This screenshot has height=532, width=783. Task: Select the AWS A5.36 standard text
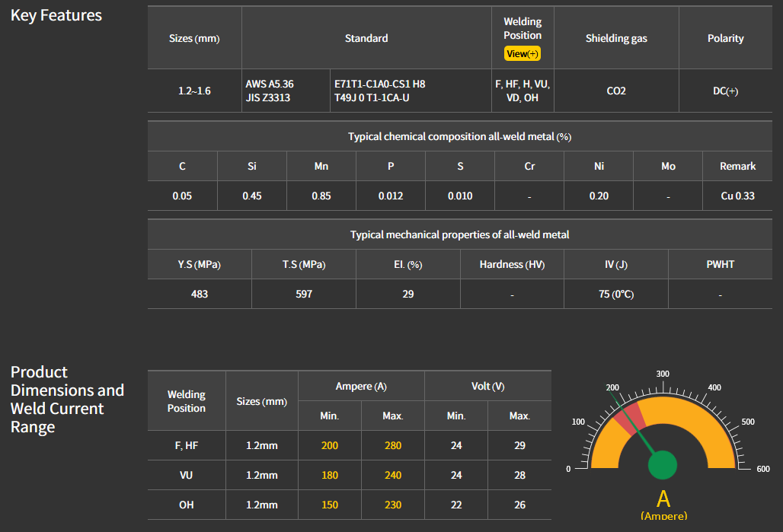pyautogui.click(x=270, y=84)
